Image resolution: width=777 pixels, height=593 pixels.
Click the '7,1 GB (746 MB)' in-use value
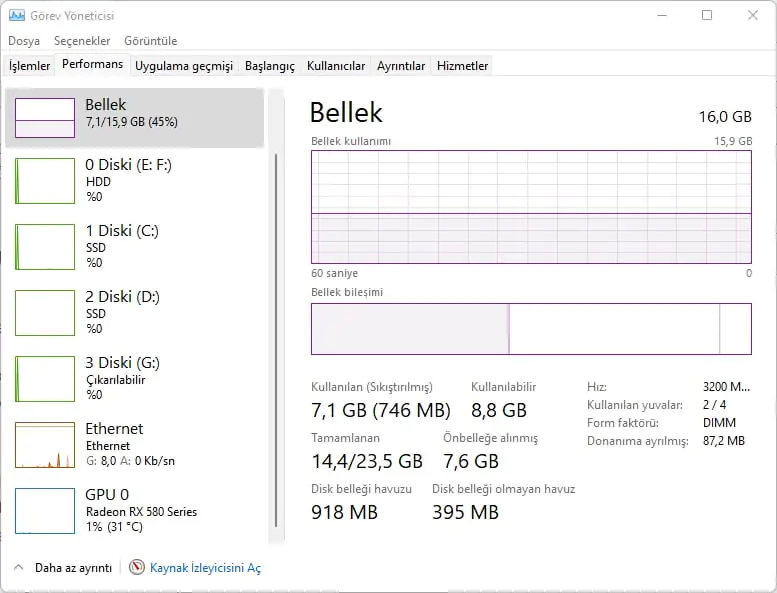[x=381, y=410]
